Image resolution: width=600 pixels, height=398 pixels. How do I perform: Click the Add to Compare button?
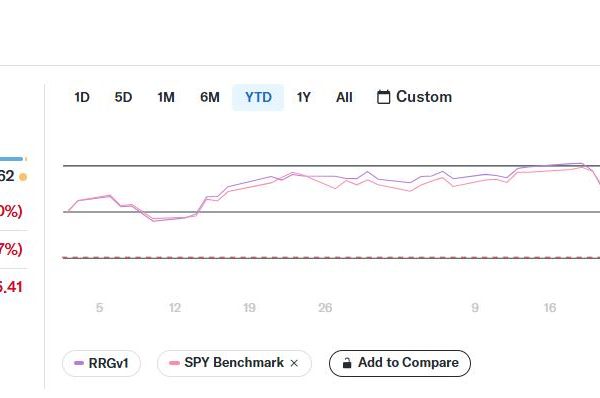tap(400, 363)
